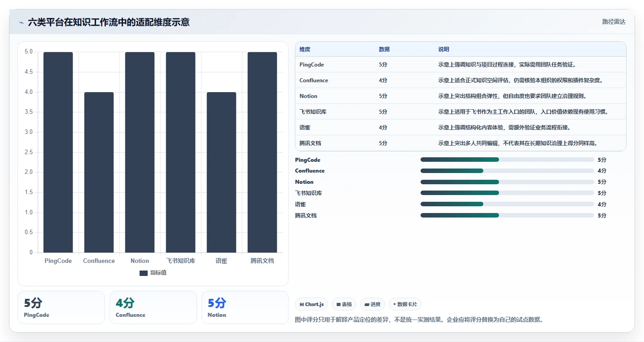
Task: Click the Confluence description about 权限和插件复杂度
Action: 520,80
